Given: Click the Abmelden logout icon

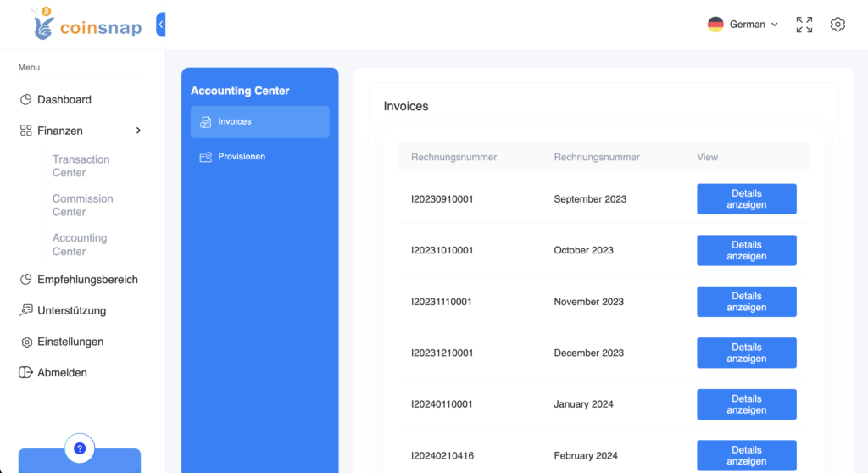Looking at the screenshot, I should (26, 373).
